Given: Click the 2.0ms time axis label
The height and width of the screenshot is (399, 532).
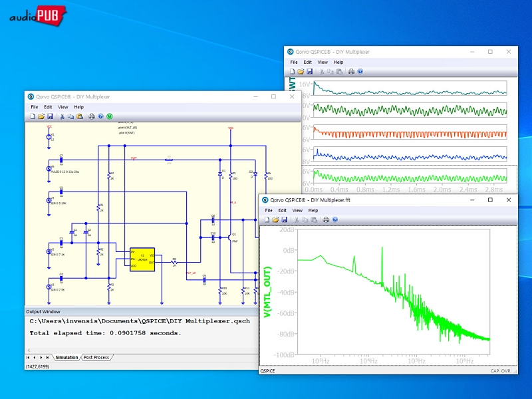Looking at the screenshot, I should pyautogui.click(x=442, y=190).
